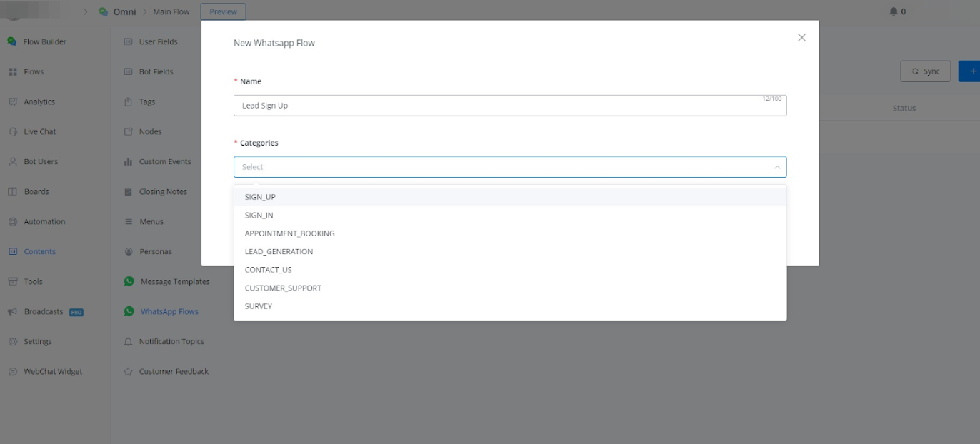Click the Flow Builder icon in sidebar
The image size is (980, 444).
[x=12, y=41]
